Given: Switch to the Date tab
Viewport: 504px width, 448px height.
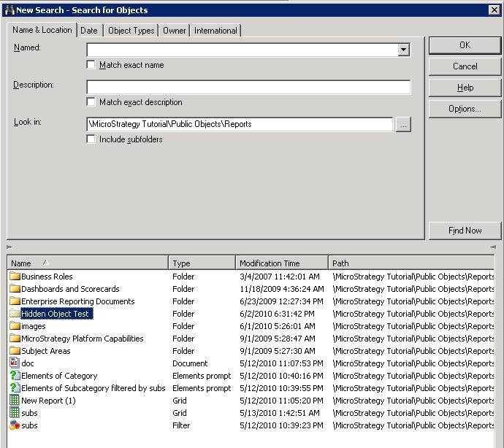Looking at the screenshot, I should (89, 31).
